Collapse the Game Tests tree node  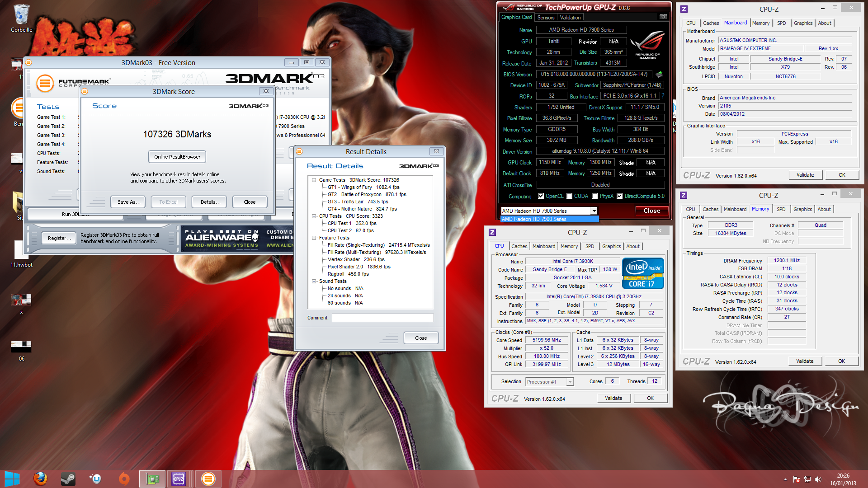314,180
